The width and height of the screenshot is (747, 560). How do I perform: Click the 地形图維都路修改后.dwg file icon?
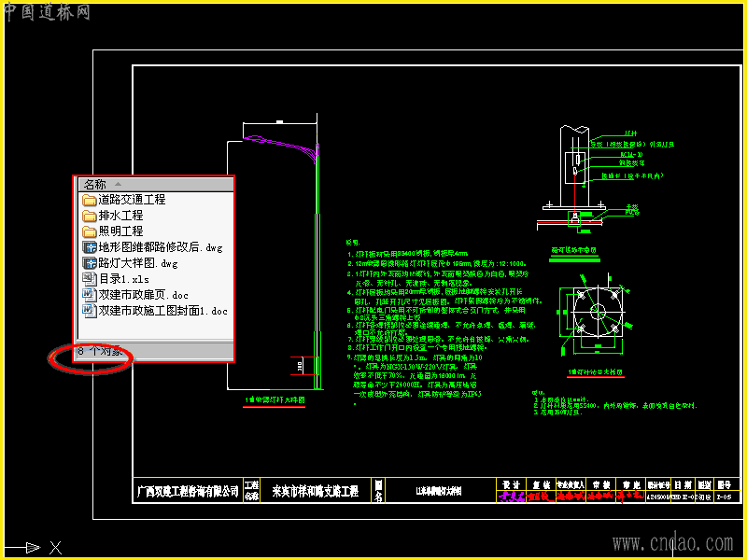coord(89,247)
